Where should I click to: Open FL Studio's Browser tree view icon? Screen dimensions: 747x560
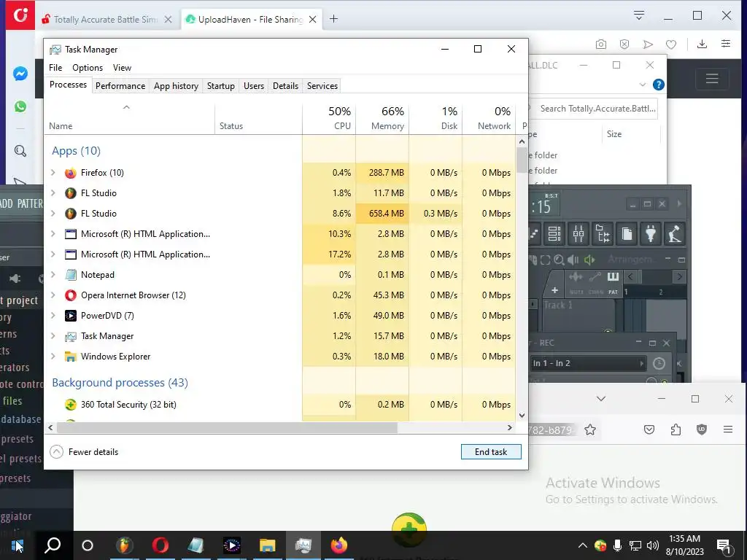click(x=603, y=234)
